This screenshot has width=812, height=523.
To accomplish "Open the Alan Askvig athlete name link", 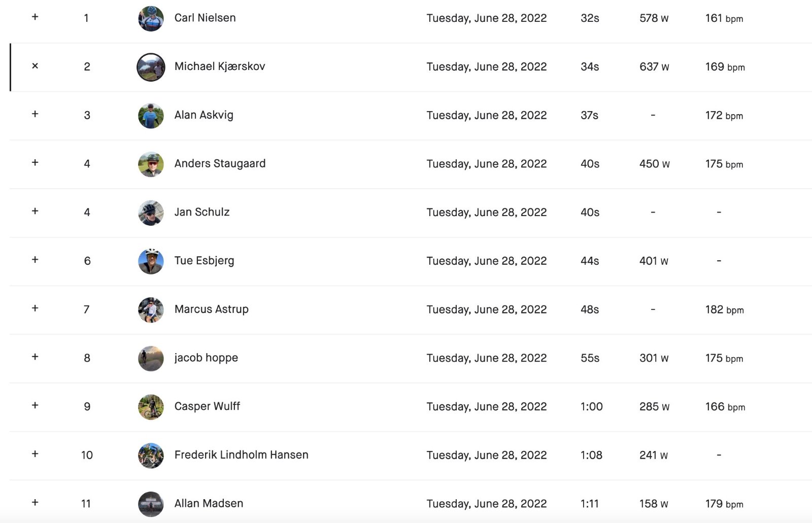I will [x=204, y=115].
